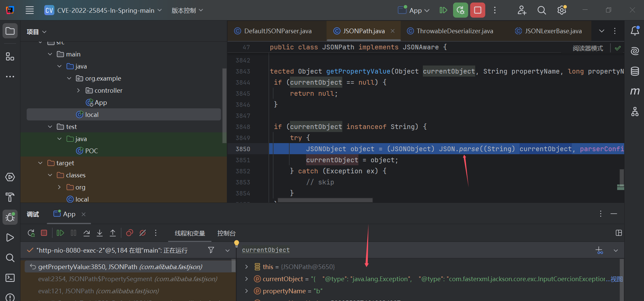Image resolution: width=644 pixels, height=301 pixels.
Task: Toggle reader mode label in editor
Action: tap(588, 48)
